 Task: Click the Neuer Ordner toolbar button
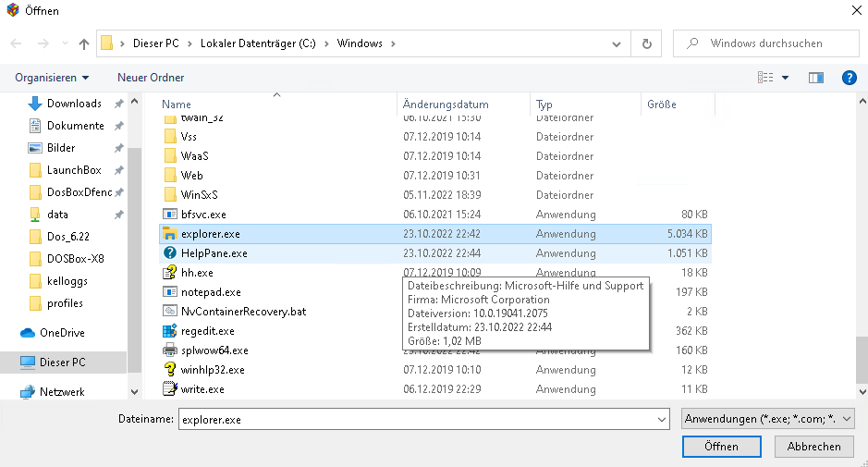pos(151,78)
